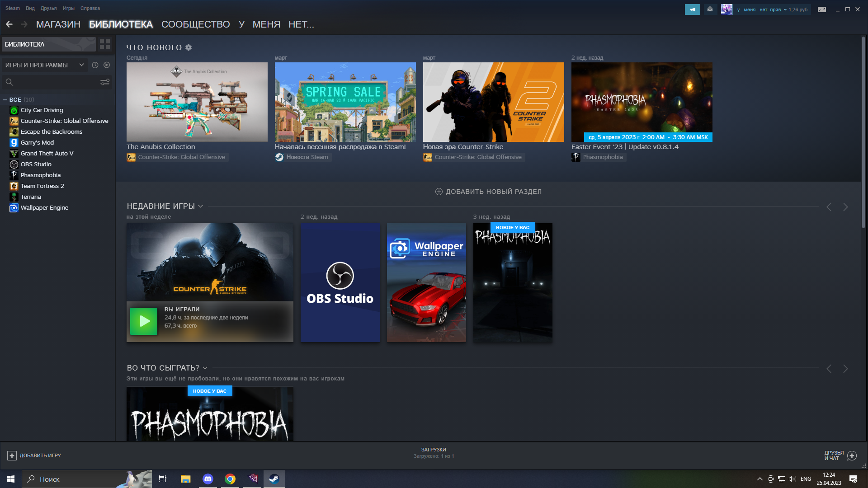Open the account name dropdown
Viewport: 868px width, 488px height.
pyautogui.click(x=762, y=10)
